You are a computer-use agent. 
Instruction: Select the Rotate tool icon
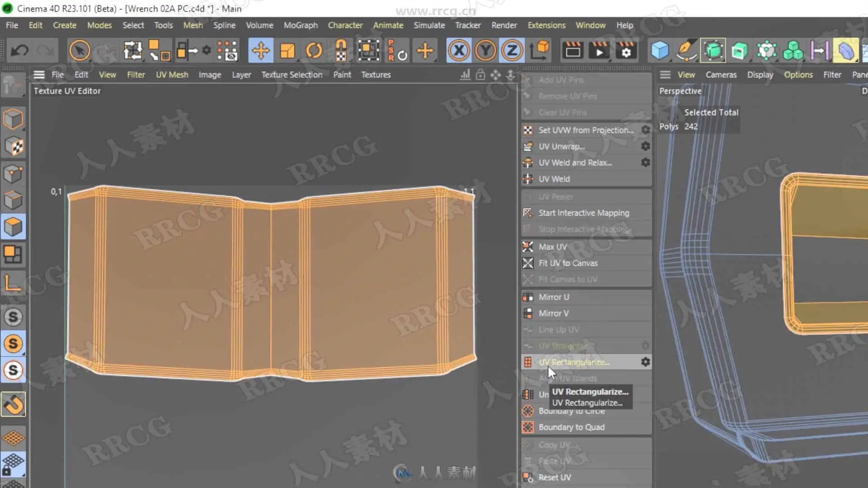tap(314, 51)
